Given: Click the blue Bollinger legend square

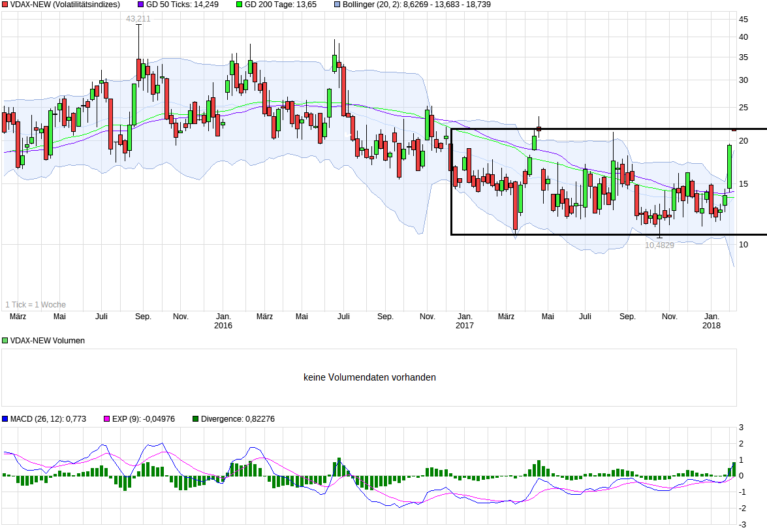Looking at the screenshot, I should (337, 5).
